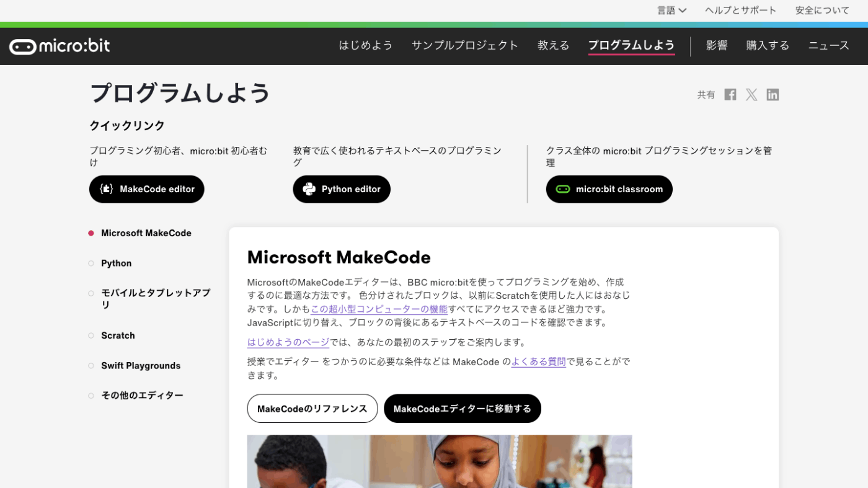Open はじめようのページ link
Image resolution: width=868 pixels, height=488 pixels.
click(288, 342)
